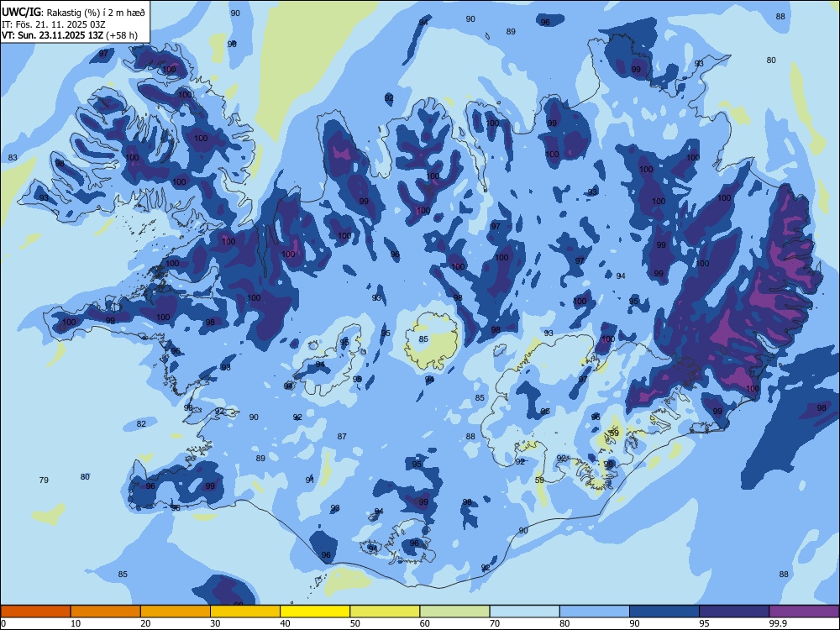
Task: Click the 10–20 orange legend swatch
Action: [106, 612]
